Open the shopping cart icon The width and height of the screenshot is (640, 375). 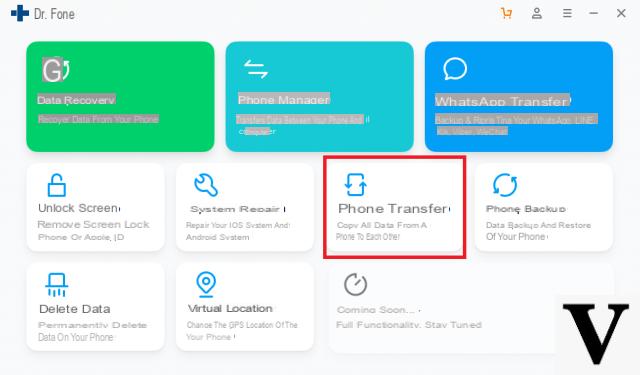[506, 13]
